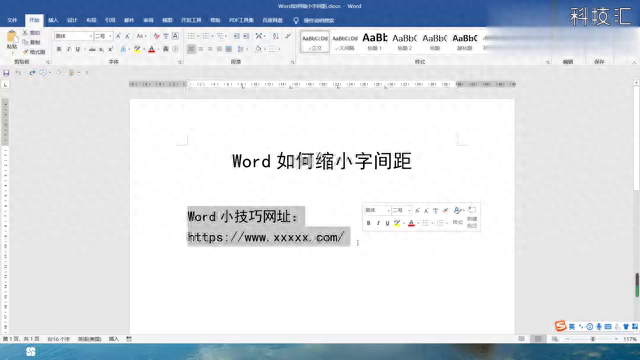
Task: Select the Format Painter brush
Action: pos(25,52)
